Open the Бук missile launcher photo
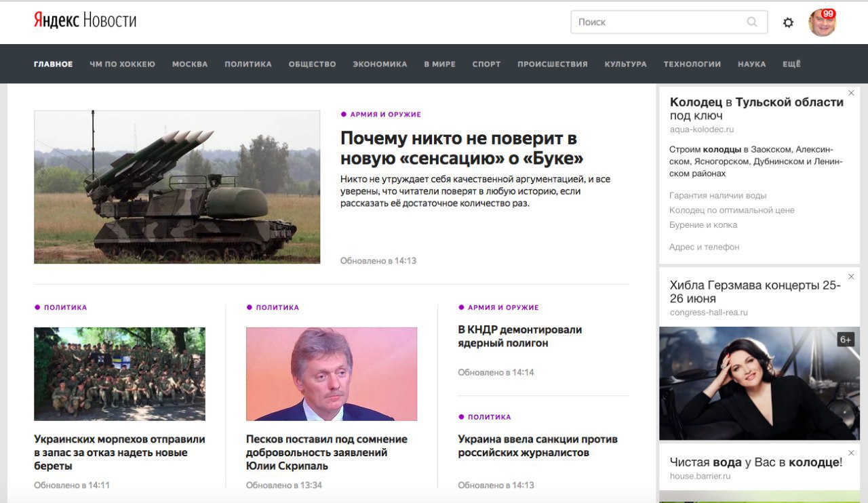The image size is (868, 503). point(177,187)
